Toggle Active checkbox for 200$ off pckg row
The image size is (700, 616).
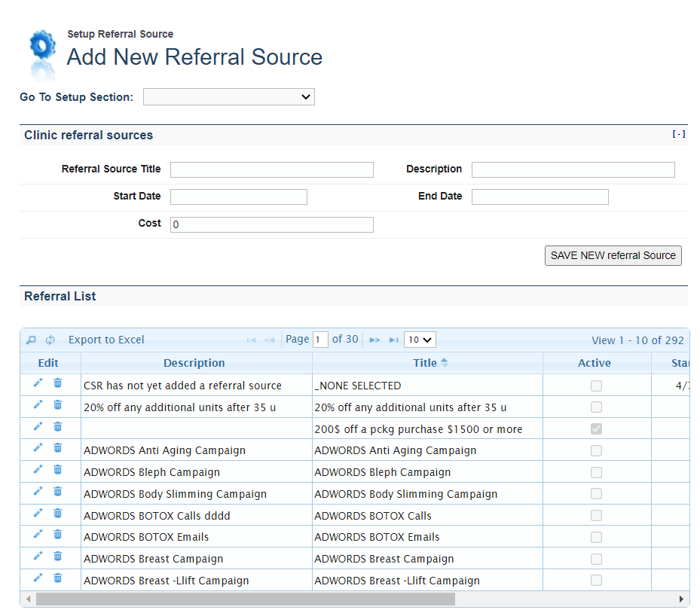coord(596,428)
